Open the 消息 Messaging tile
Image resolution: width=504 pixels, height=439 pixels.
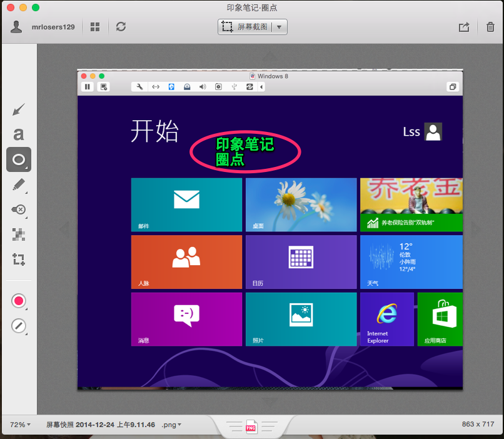coord(186,319)
